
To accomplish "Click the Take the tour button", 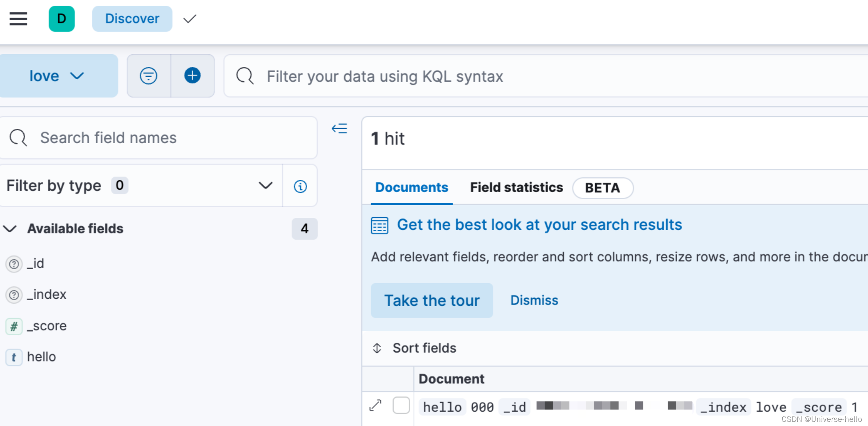I will 432,300.
